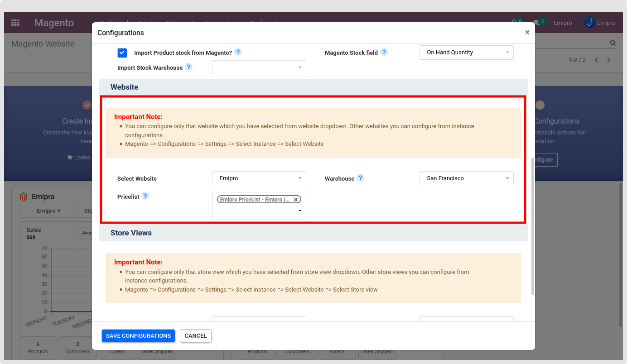
Task: Go to next page with right chevron
Action: point(609,60)
